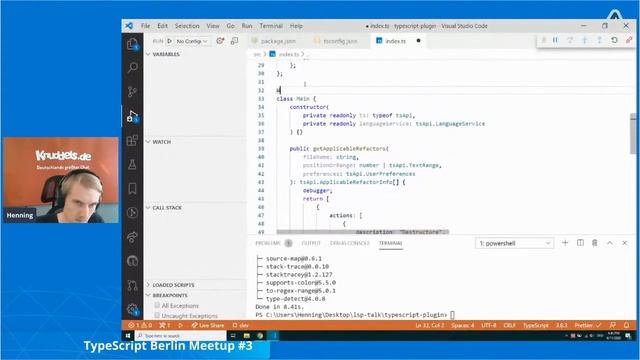Pause the debug session in debug toolbar
Screen dimensions: 640x360
tap(556, 40)
